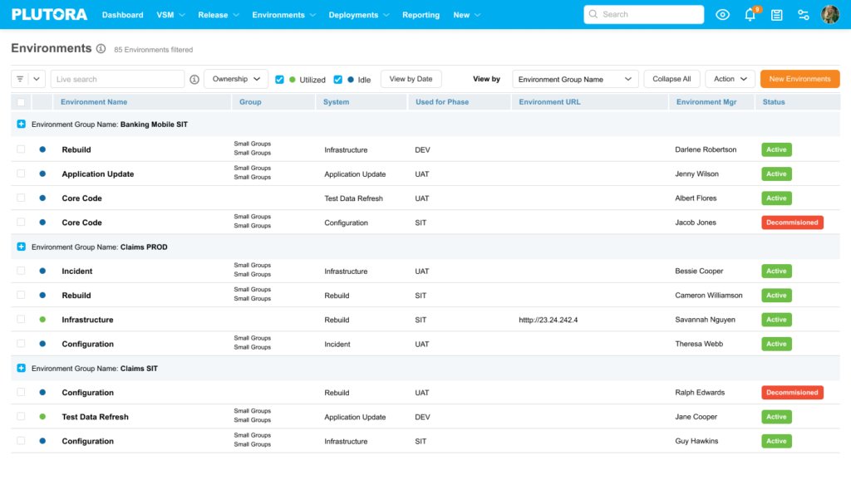Click status dot of Darlene Robertson row

coord(42,149)
